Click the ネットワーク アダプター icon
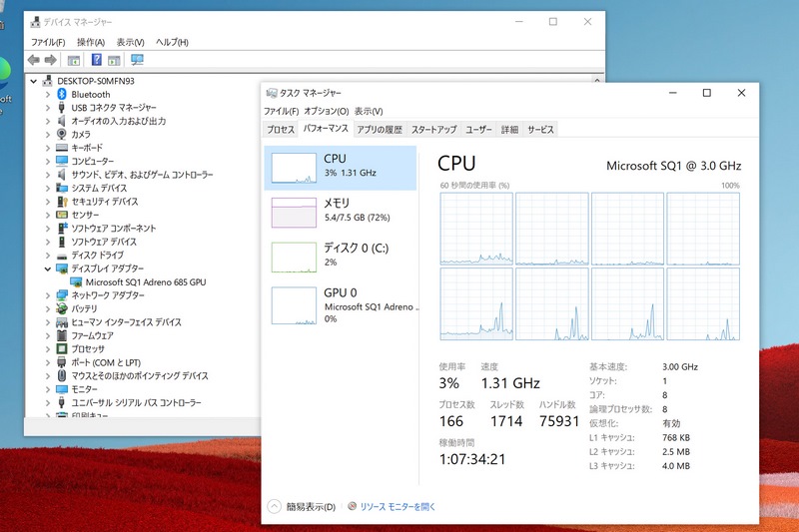This screenshot has height=532, width=799. (62, 295)
